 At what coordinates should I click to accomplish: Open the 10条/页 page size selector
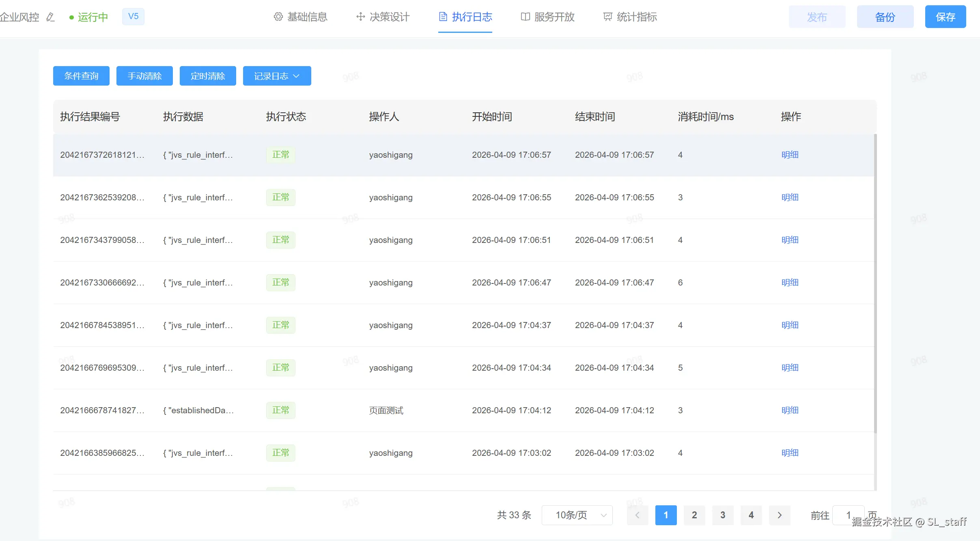(577, 515)
